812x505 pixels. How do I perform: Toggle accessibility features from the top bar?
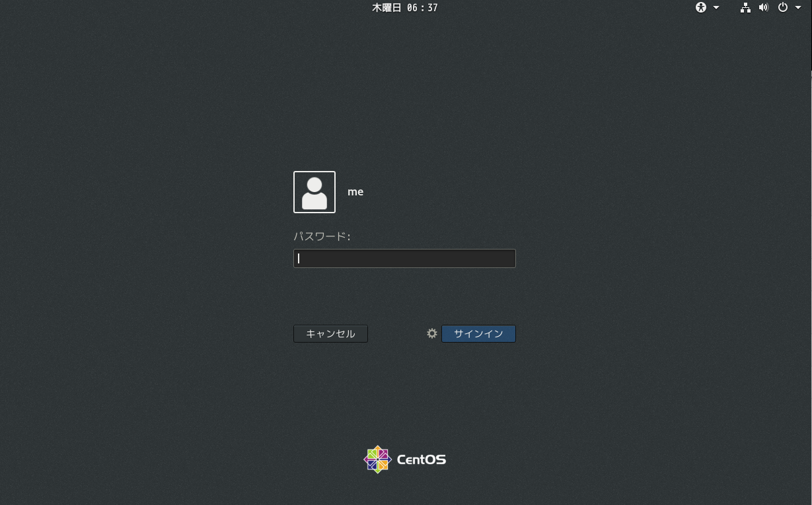click(x=701, y=7)
